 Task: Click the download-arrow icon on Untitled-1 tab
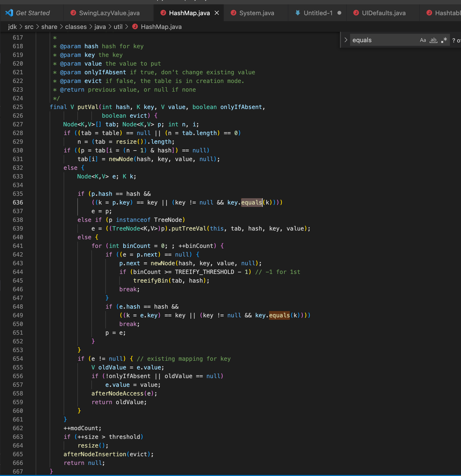(x=298, y=13)
